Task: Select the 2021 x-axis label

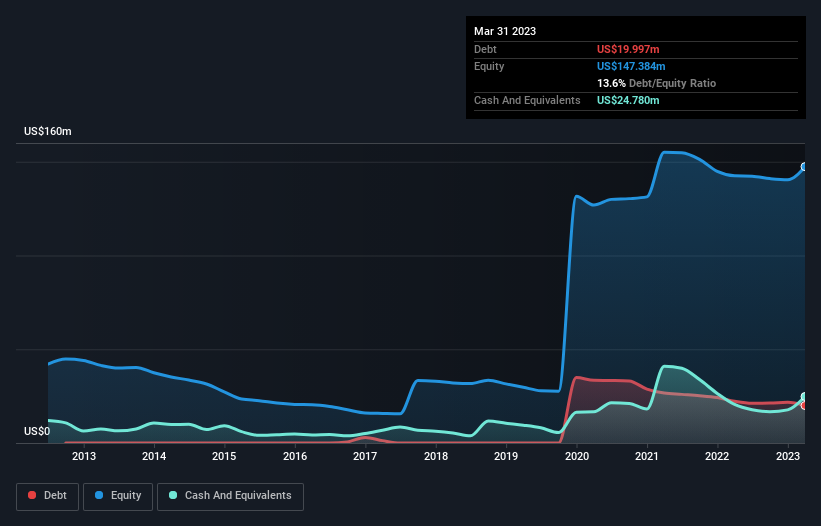Action: (x=647, y=456)
